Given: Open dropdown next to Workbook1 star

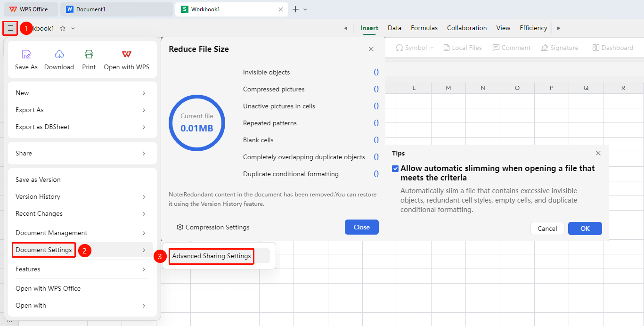Looking at the screenshot, I should 73,28.
